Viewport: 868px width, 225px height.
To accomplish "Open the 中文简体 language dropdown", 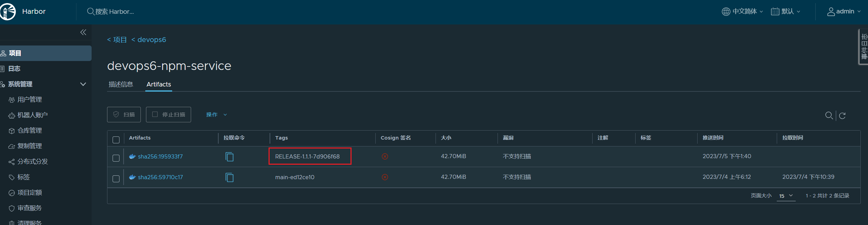I will point(743,11).
